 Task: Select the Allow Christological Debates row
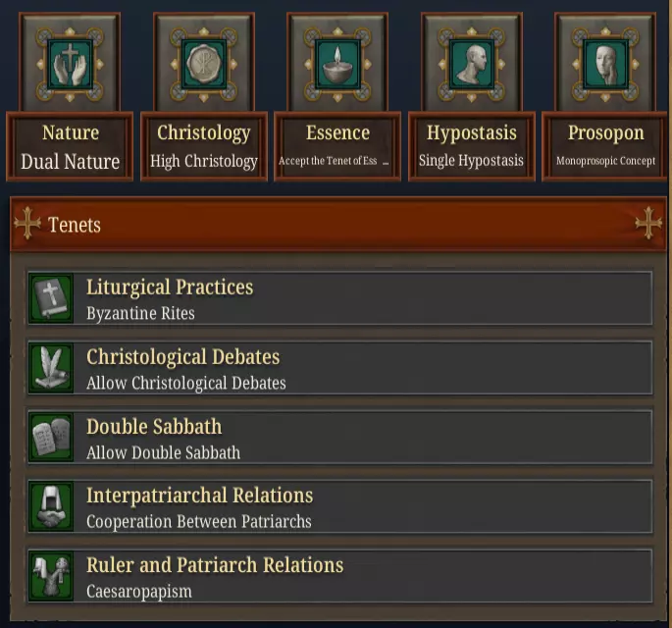[x=363, y=368]
